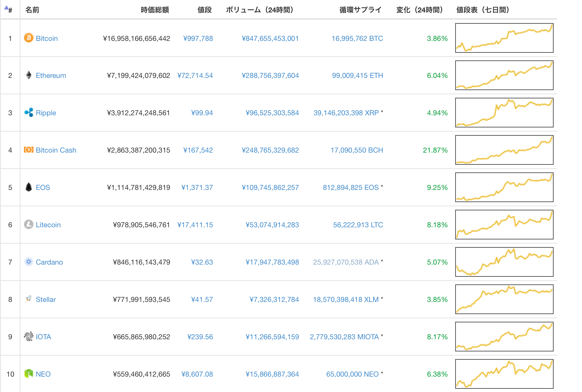The height and width of the screenshot is (392, 582).
Task: Open Bitcoin Cash volume ¥248,765,329,682 link
Action: coord(270,150)
